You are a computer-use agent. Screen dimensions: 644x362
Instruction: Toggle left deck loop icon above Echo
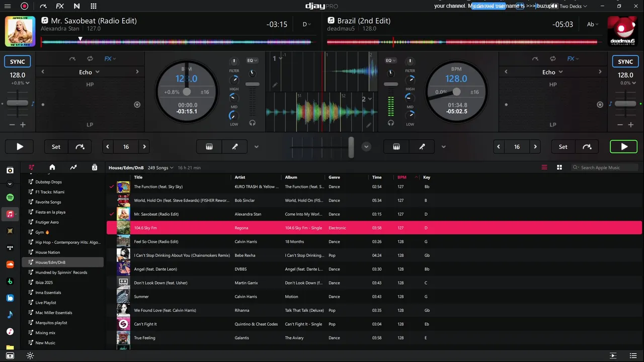coord(90,59)
